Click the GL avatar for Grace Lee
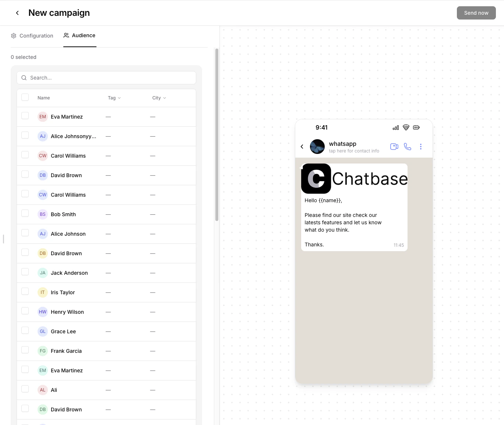This screenshot has width=504, height=425. point(43,331)
